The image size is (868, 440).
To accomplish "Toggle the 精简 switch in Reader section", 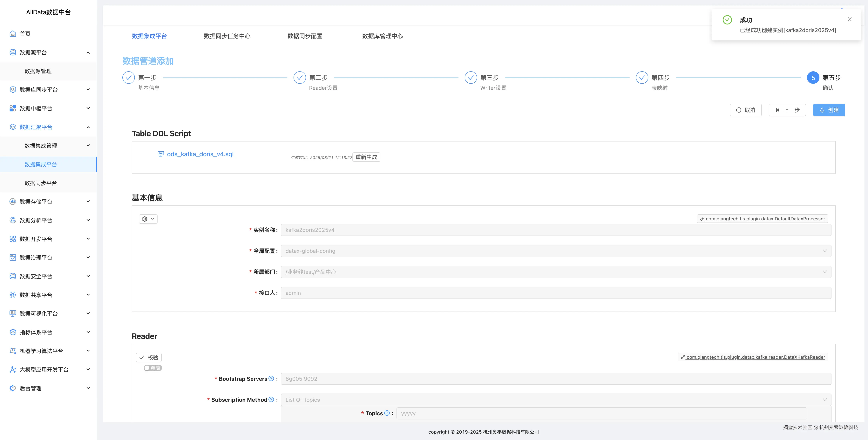I will click(x=152, y=368).
